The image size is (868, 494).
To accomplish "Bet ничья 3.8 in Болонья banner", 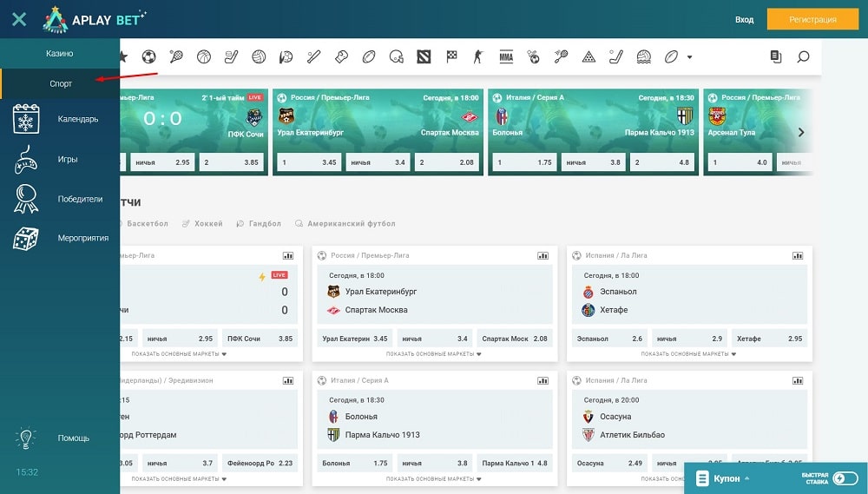I will 593,162.
